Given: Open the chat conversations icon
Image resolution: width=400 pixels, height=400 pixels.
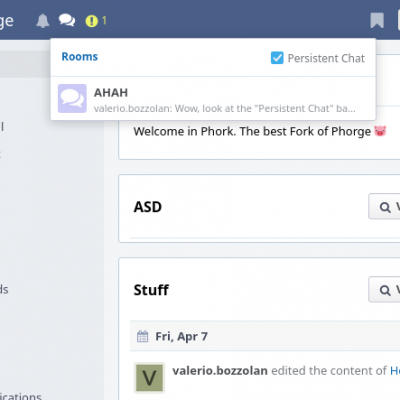Looking at the screenshot, I should [x=67, y=21].
